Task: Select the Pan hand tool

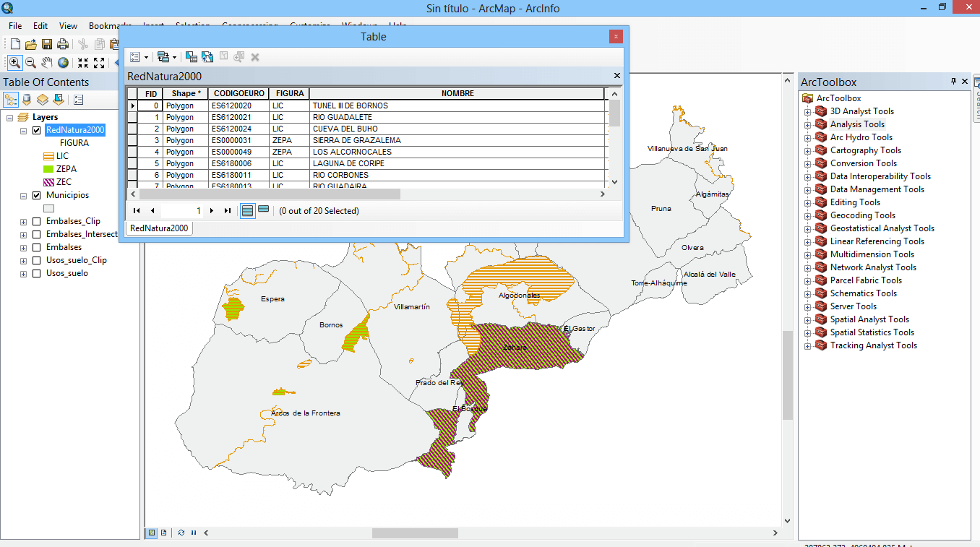Action: (47, 63)
